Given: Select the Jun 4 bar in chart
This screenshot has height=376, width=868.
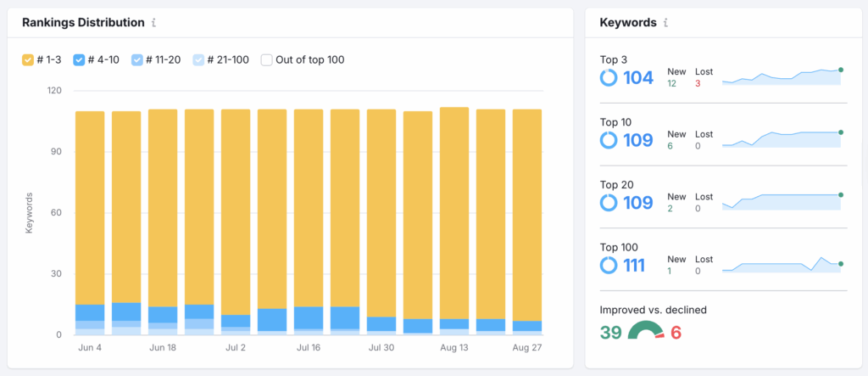Looking at the screenshot, I should pyautogui.click(x=90, y=221).
